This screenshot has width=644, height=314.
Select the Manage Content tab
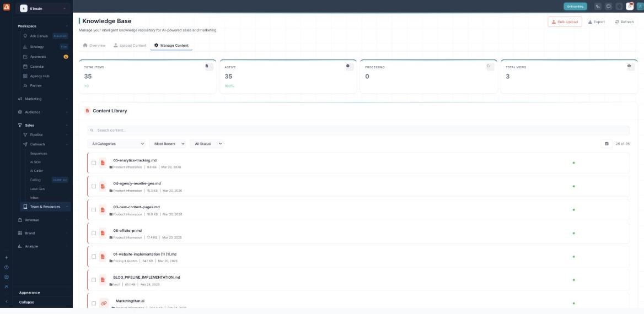coord(171,46)
